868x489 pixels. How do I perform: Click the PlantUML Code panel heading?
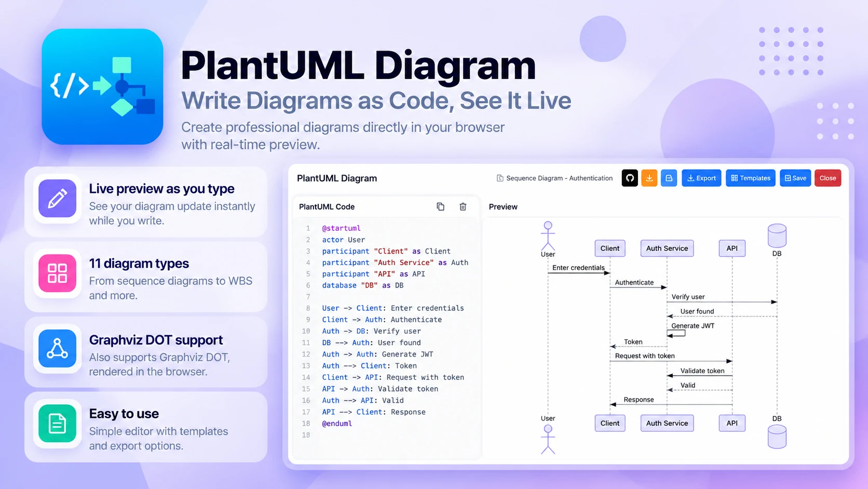click(327, 207)
